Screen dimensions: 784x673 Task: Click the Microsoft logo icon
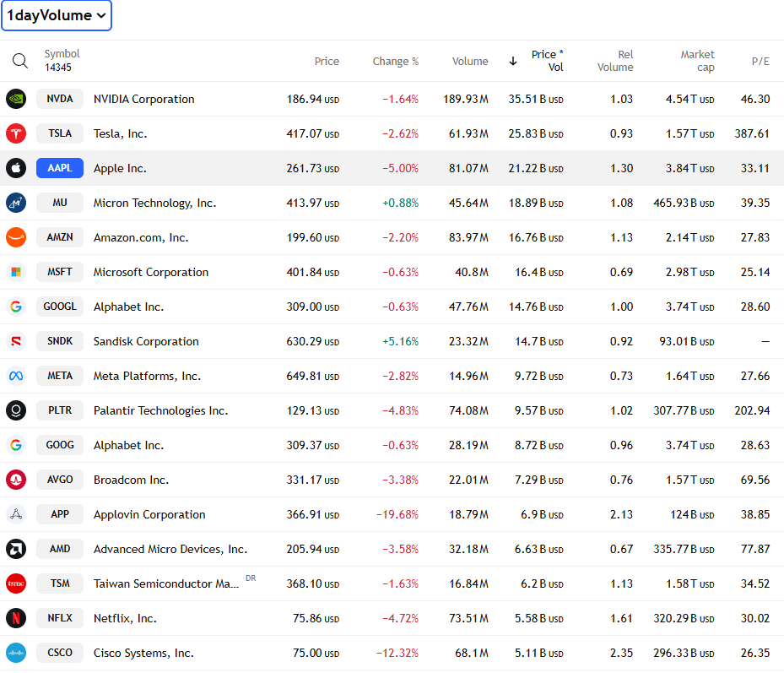pos(16,272)
